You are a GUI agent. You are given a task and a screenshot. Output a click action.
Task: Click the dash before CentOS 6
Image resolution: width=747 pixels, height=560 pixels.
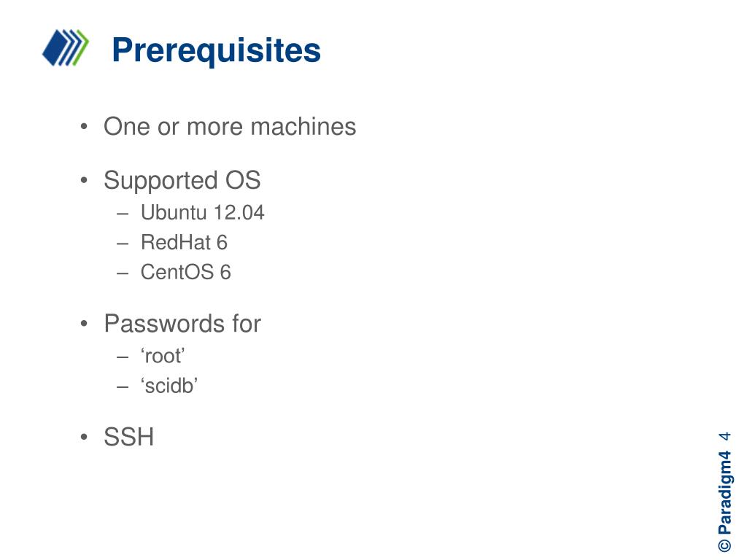[123, 273]
